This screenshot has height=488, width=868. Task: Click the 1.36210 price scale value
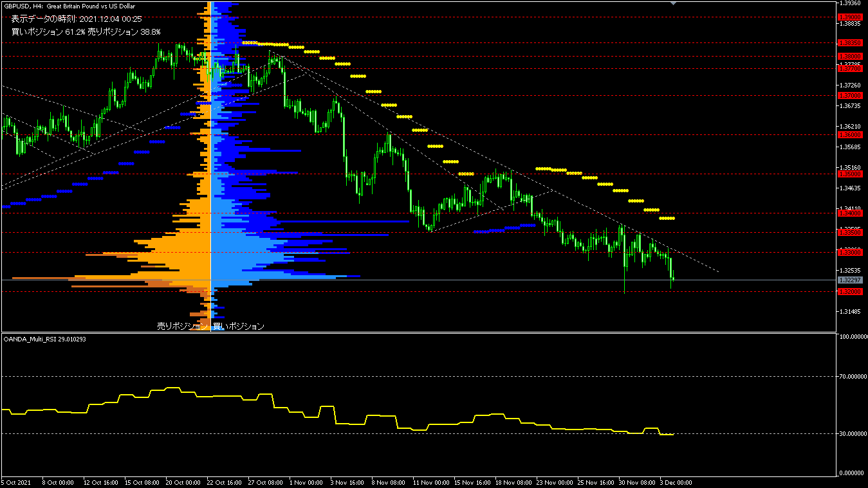851,127
